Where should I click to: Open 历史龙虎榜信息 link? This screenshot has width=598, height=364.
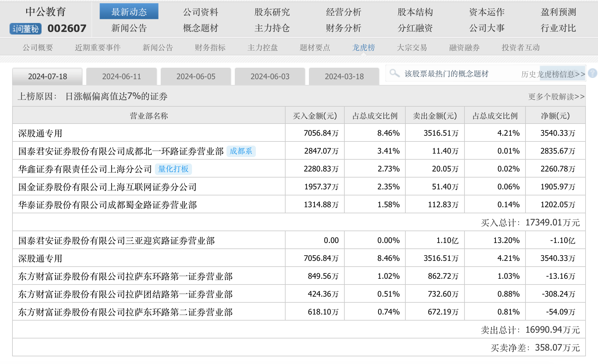[x=553, y=74]
